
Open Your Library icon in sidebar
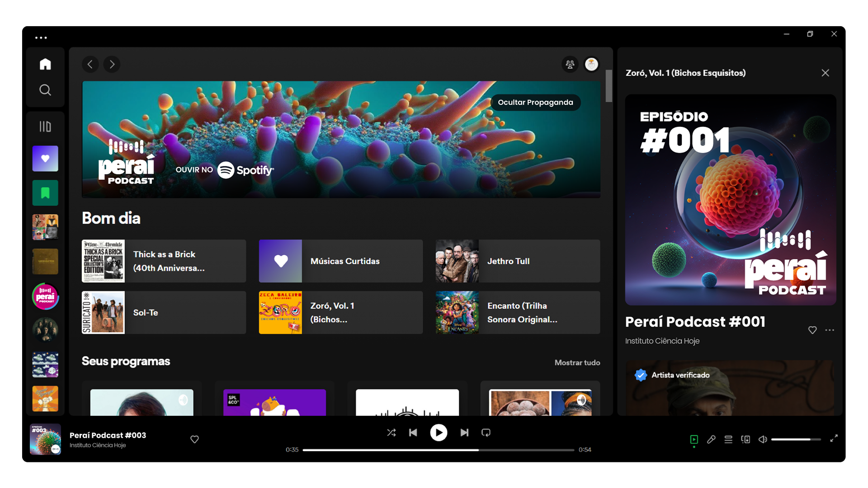pyautogui.click(x=45, y=127)
